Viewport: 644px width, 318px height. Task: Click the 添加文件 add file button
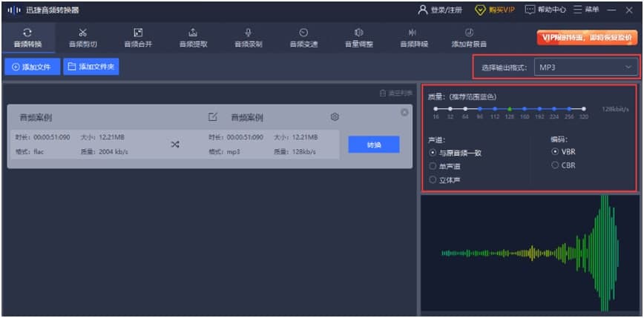33,67
